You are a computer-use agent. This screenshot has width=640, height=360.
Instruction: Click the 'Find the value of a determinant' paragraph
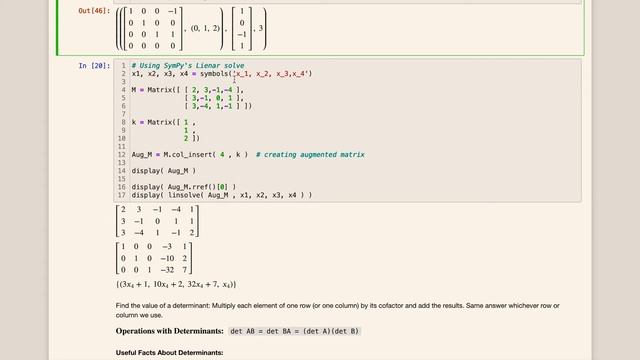(338, 310)
